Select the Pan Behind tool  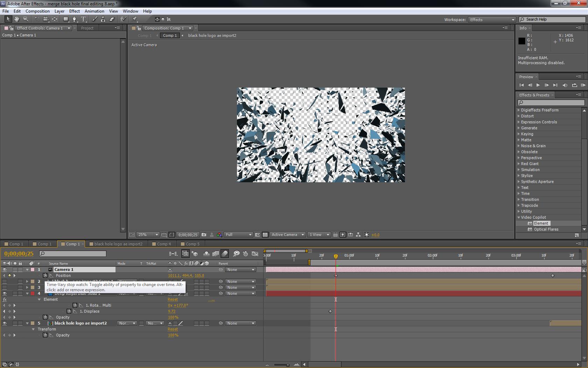tap(55, 19)
